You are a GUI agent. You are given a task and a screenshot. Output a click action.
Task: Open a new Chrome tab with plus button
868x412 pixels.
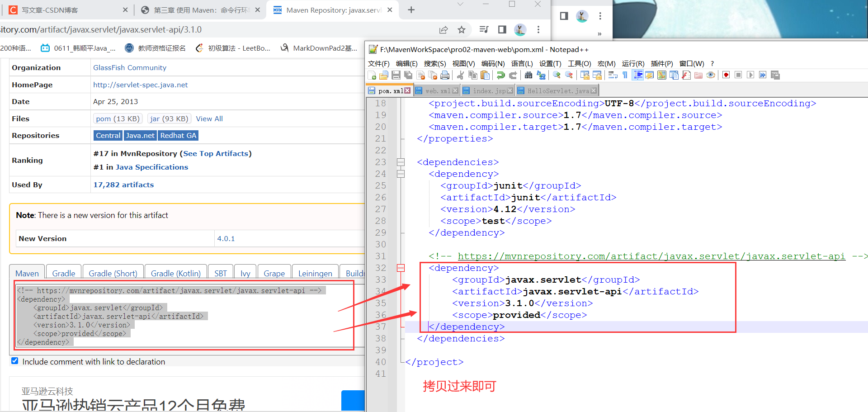click(x=411, y=10)
